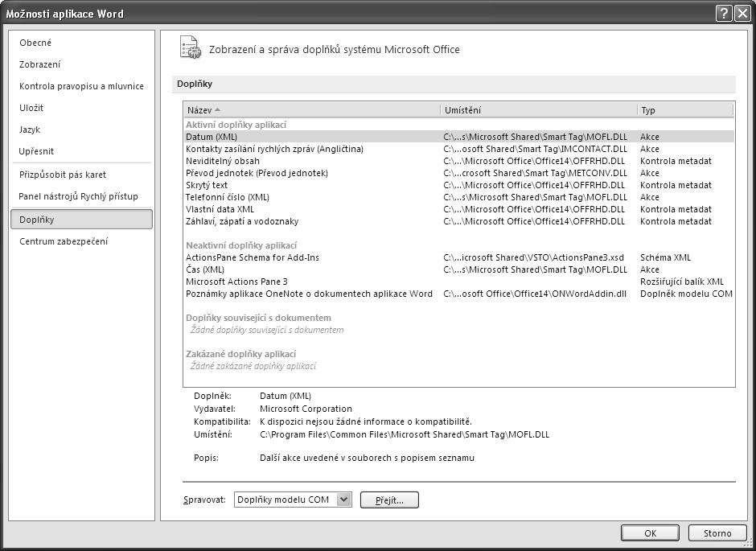
Task: Click the Přejít... button
Action: 389,500
